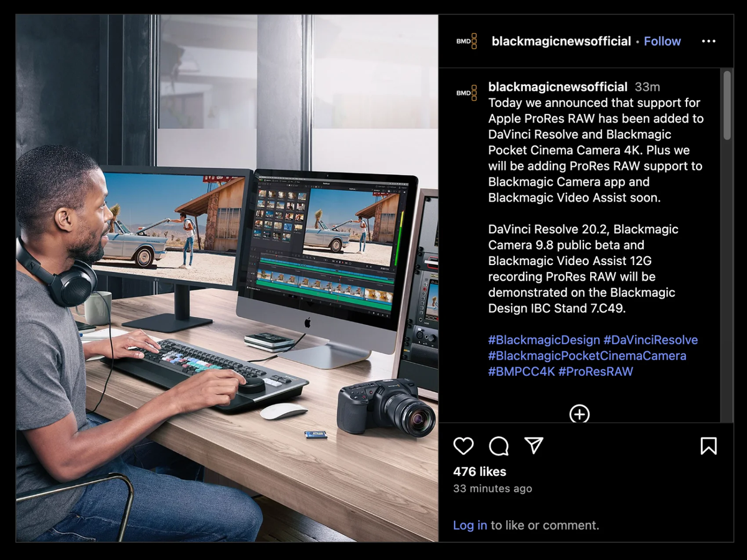Share post using paper plane icon
747x560 pixels.
[x=533, y=445]
